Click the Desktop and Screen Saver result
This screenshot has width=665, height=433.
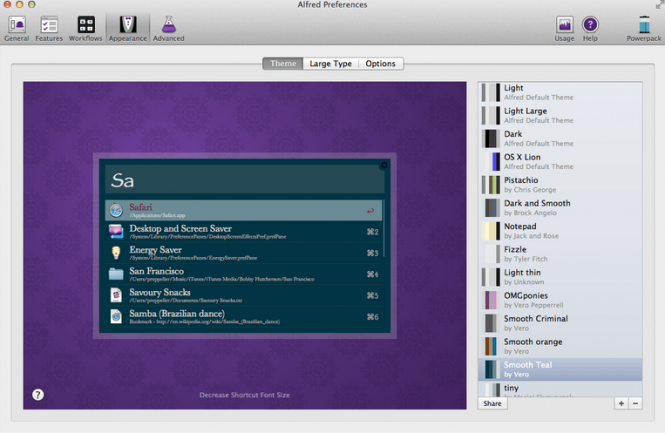[x=243, y=232]
